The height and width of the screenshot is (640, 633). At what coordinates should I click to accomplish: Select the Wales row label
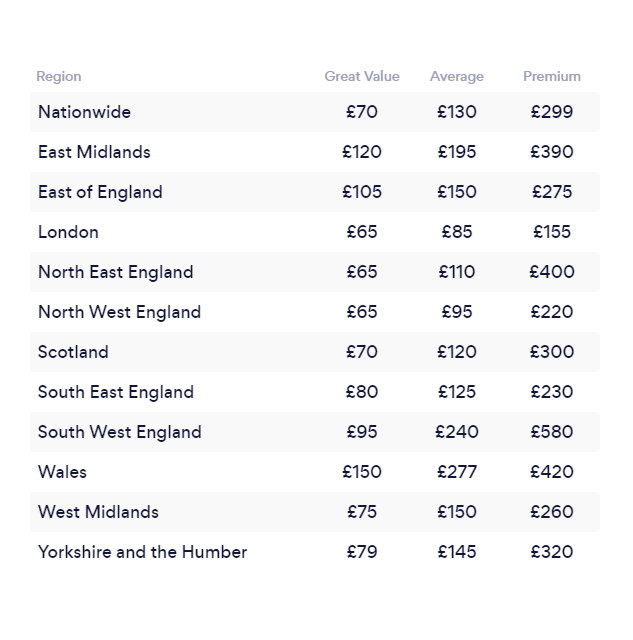[62, 472]
